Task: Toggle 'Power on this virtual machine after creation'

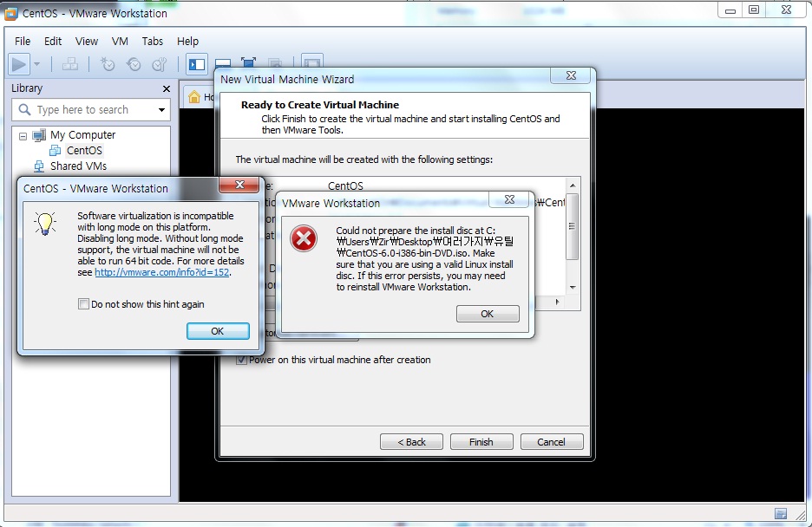Action: pyautogui.click(x=241, y=360)
